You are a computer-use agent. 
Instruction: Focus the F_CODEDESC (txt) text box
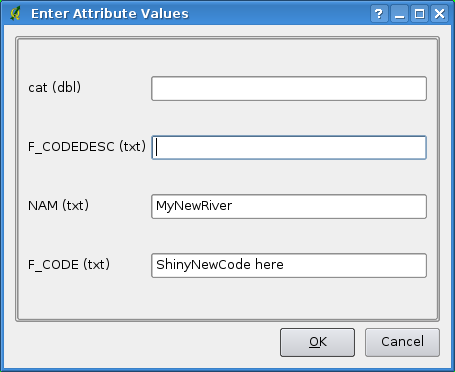(x=289, y=147)
